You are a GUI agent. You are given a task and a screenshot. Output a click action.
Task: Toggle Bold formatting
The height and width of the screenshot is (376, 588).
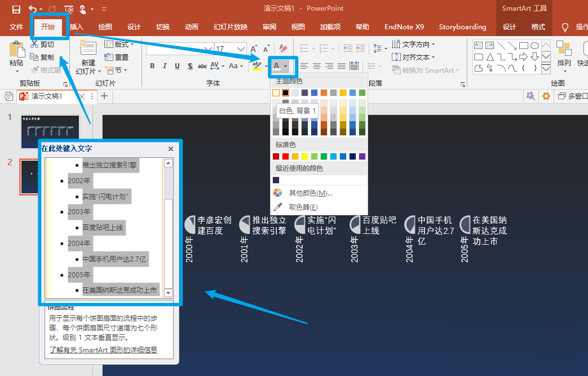coord(152,66)
